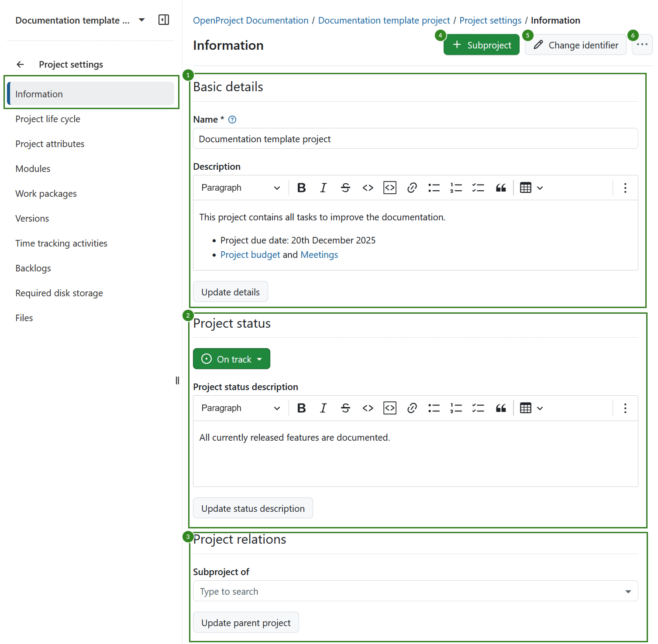Click the help icon next to Name

[232, 120]
